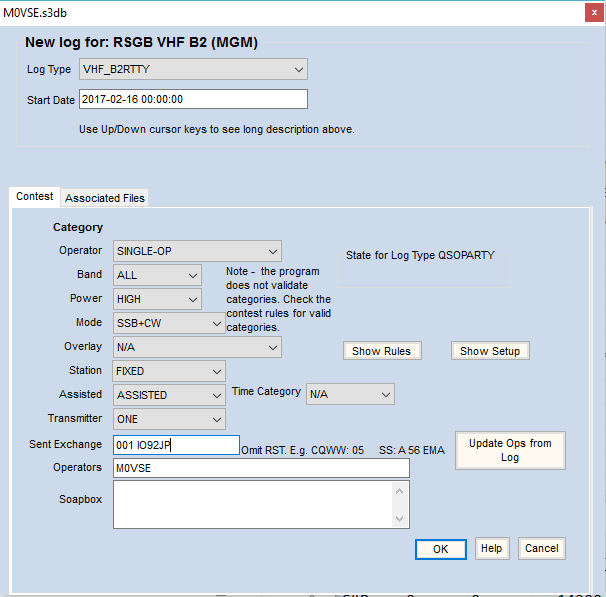Switch to the Associated Files tab

pos(105,198)
